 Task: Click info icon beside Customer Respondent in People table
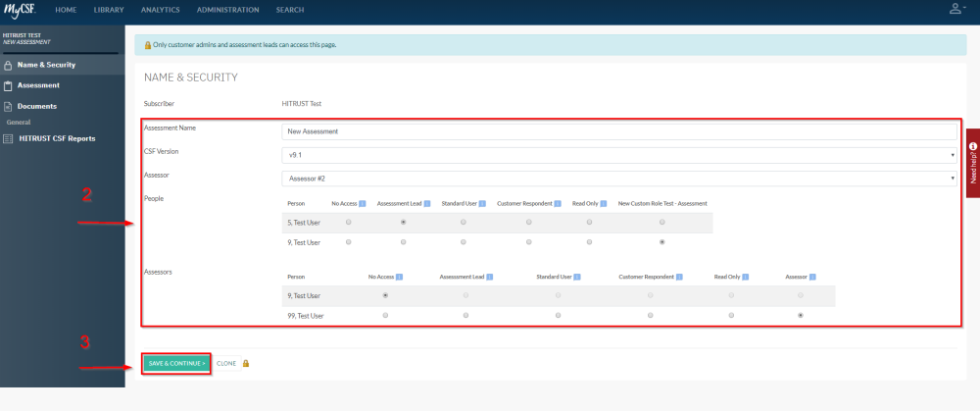(x=558, y=204)
